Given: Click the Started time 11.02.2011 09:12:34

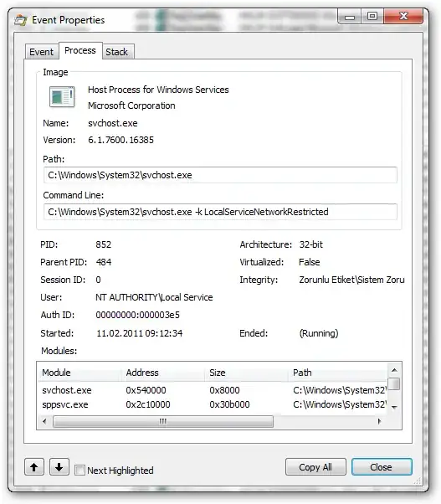Looking at the screenshot, I should click(140, 333).
